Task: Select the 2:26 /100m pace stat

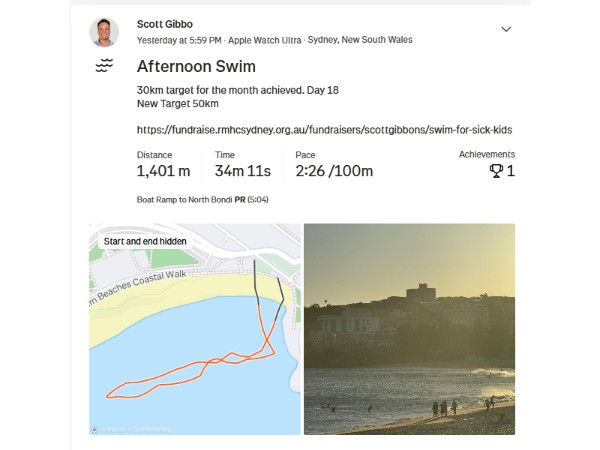Action: tap(334, 171)
